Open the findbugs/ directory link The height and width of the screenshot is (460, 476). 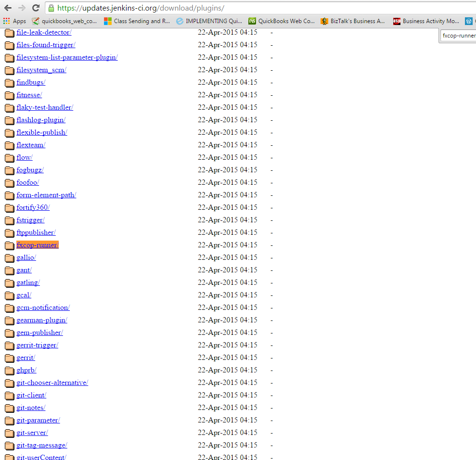pyautogui.click(x=31, y=82)
